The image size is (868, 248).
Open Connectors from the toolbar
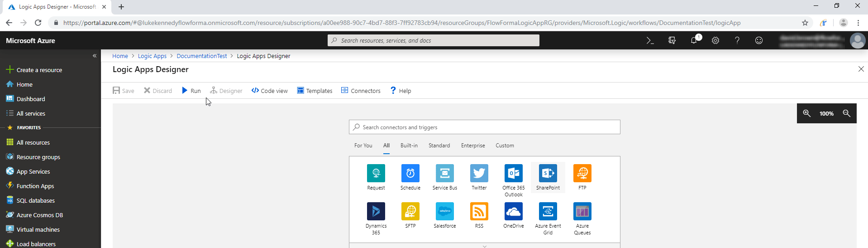click(361, 91)
